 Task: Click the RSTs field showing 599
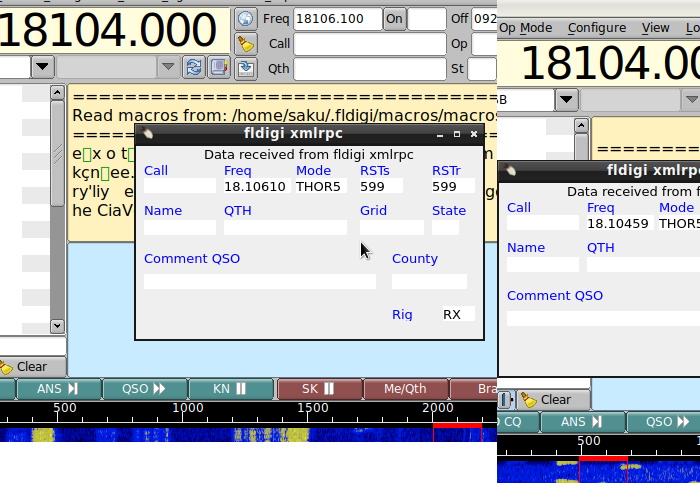(381, 186)
